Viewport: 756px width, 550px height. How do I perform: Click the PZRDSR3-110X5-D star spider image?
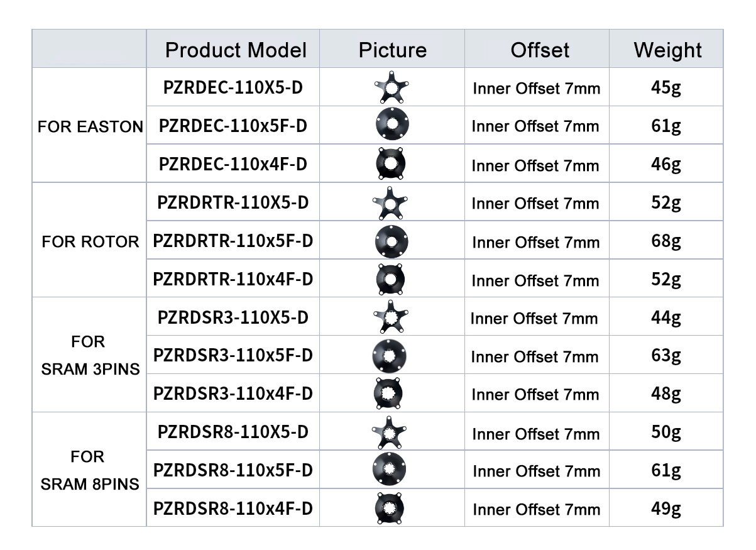coord(391,317)
